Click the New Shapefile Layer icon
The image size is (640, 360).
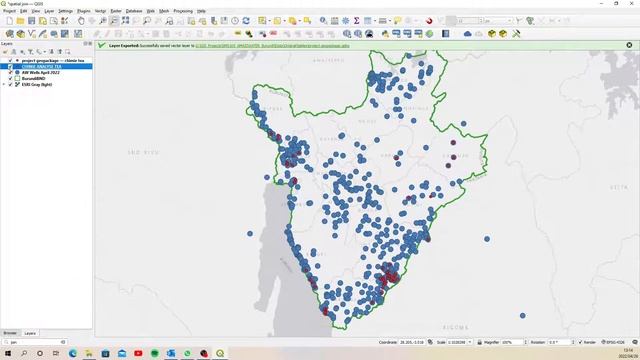coord(31,34)
